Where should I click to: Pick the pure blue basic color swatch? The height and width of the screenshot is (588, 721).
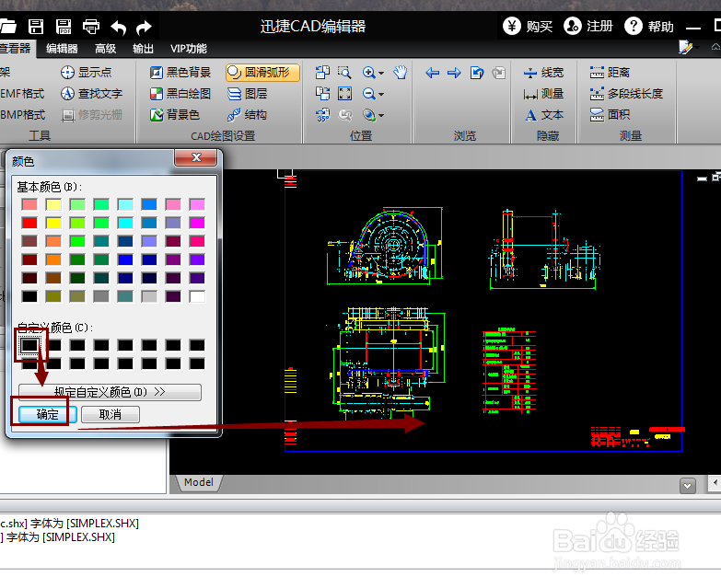click(125, 259)
